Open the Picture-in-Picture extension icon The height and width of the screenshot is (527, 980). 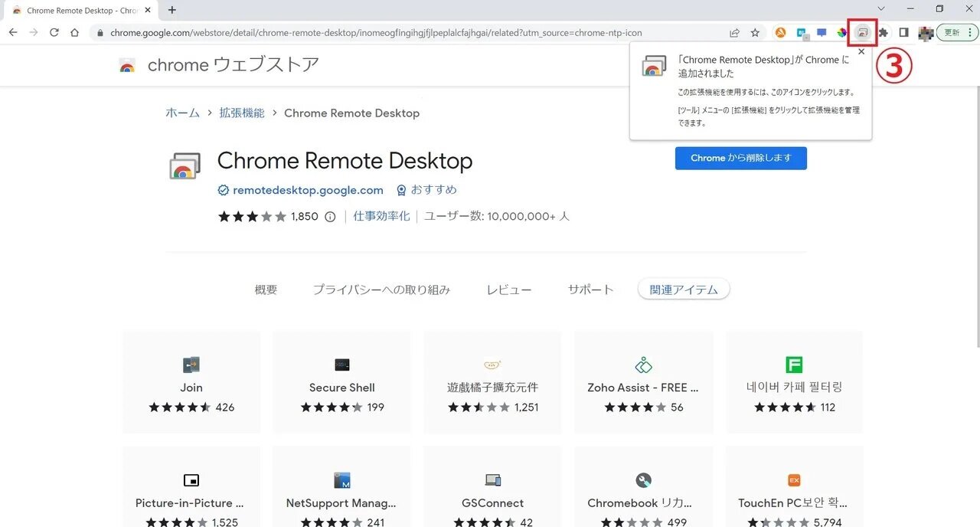click(x=191, y=480)
